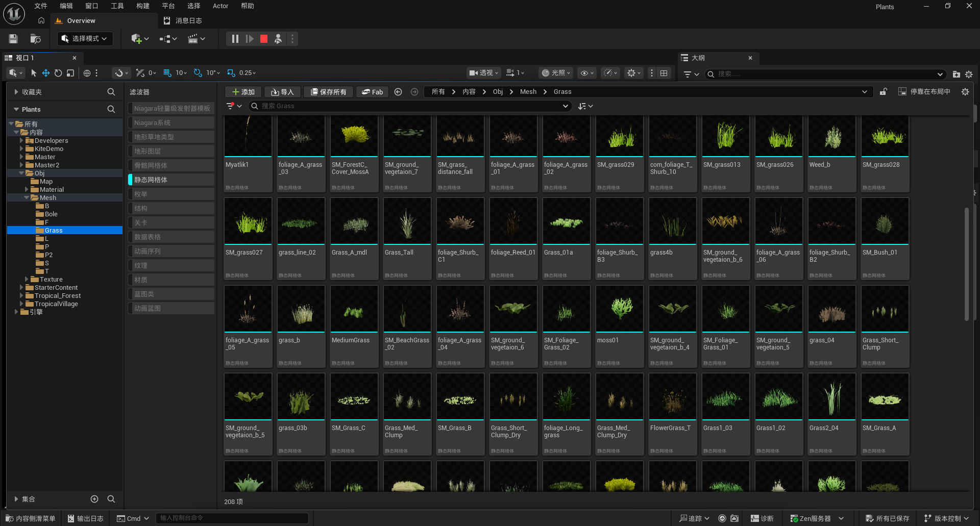Open the Fab marketplace button

point(372,92)
